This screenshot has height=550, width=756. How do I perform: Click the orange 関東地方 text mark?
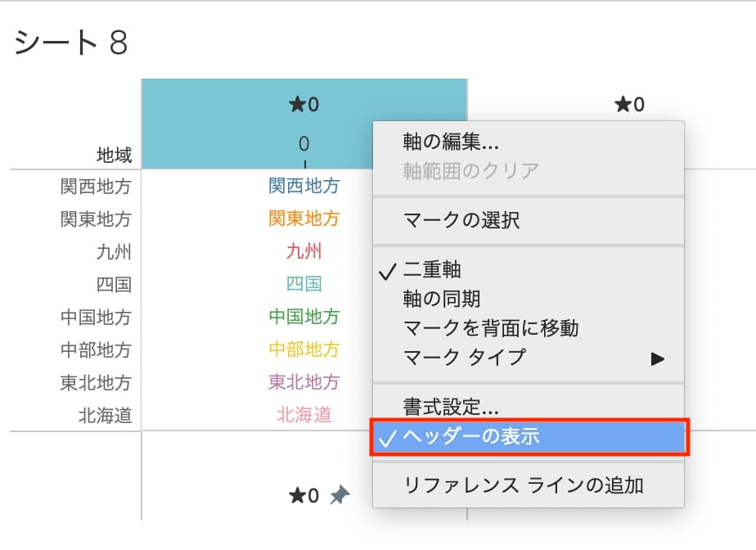[304, 219]
